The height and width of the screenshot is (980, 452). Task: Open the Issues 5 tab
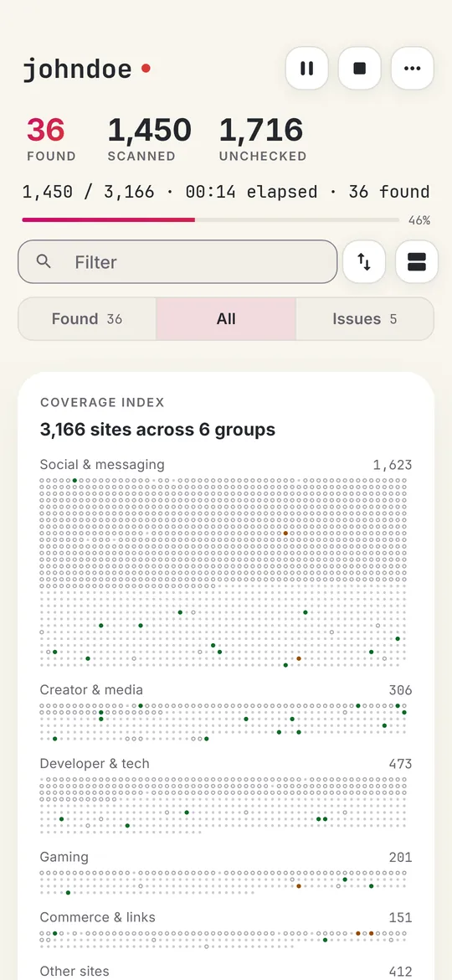click(365, 319)
